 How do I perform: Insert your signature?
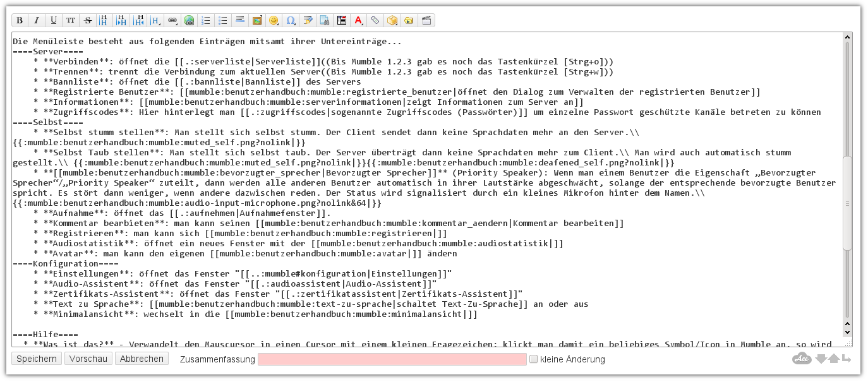(x=308, y=20)
